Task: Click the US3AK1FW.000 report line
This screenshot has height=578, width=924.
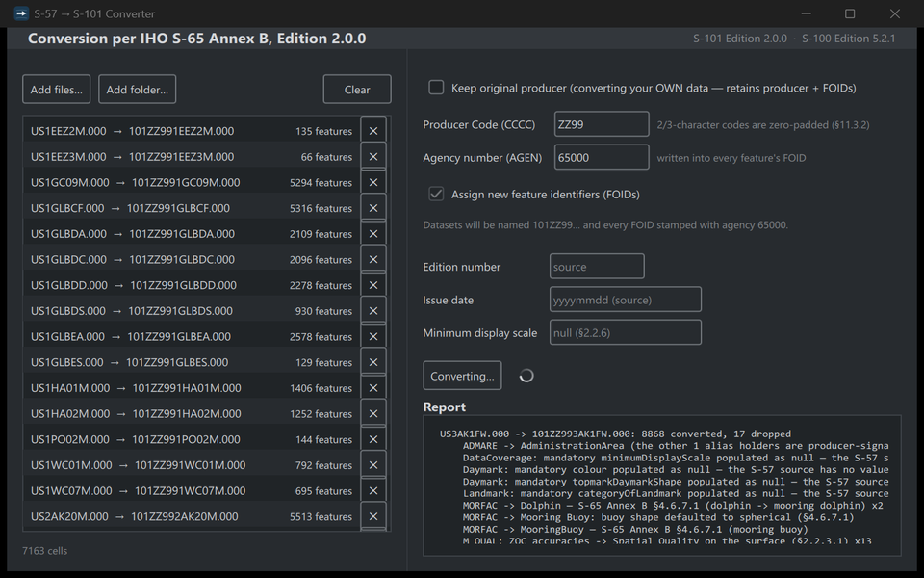Action: pos(615,434)
